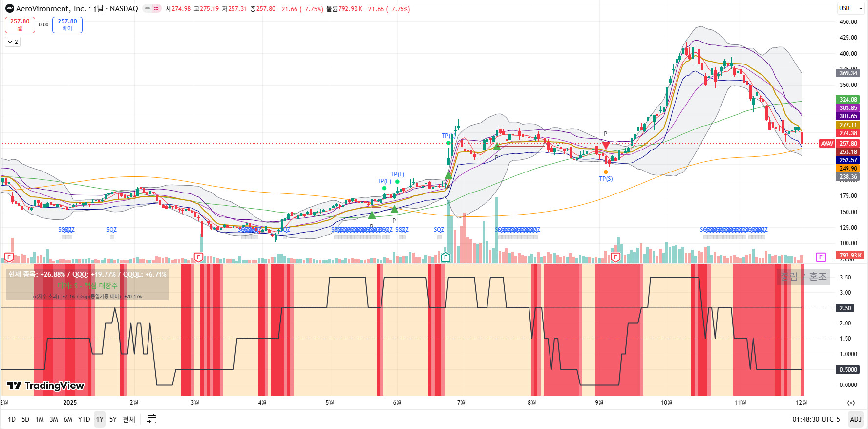Image resolution: width=868 pixels, height=429 pixels.
Task: Click the red E earnings marker near 9월
Action: click(615, 257)
